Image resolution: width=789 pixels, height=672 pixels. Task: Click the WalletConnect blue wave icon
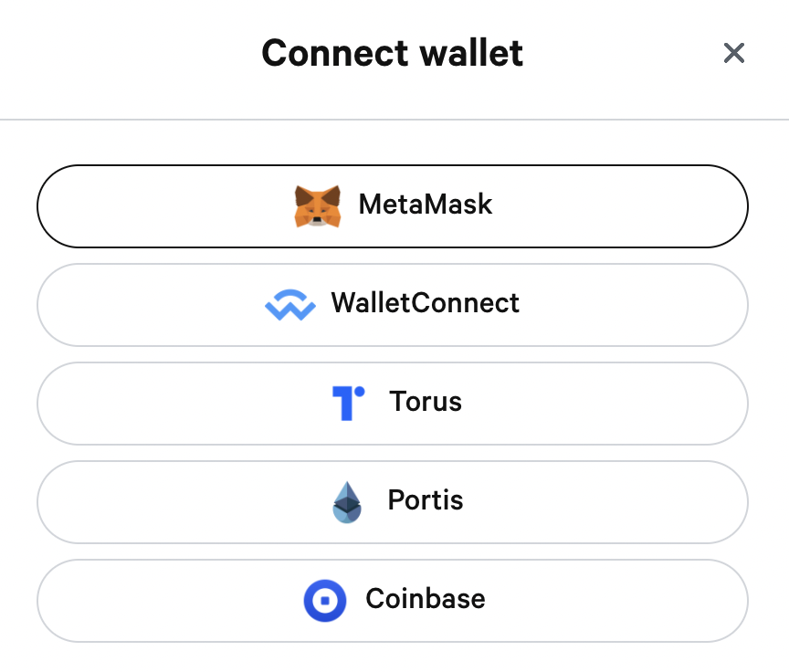point(290,305)
